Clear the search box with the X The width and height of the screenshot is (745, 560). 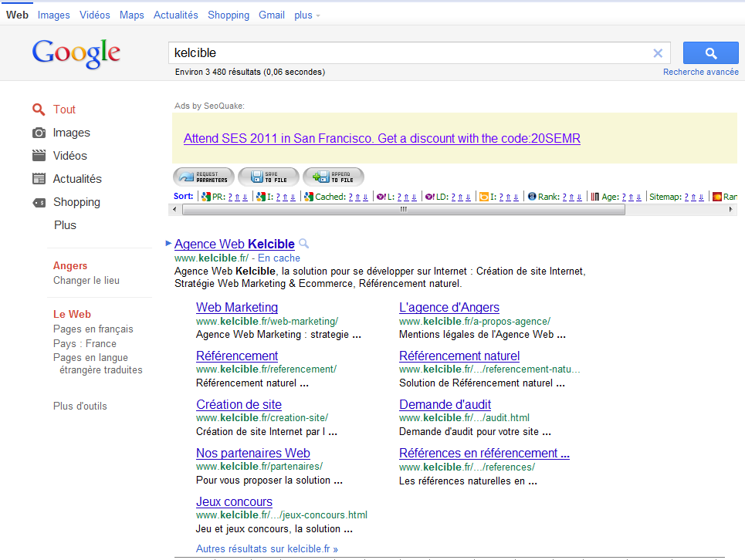click(x=658, y=53)
